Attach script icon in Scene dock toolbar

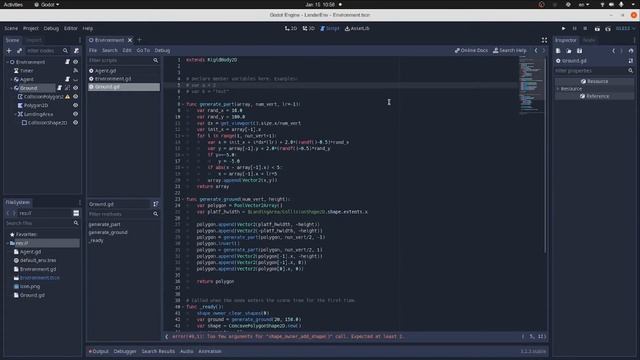(x=76, y=51)
